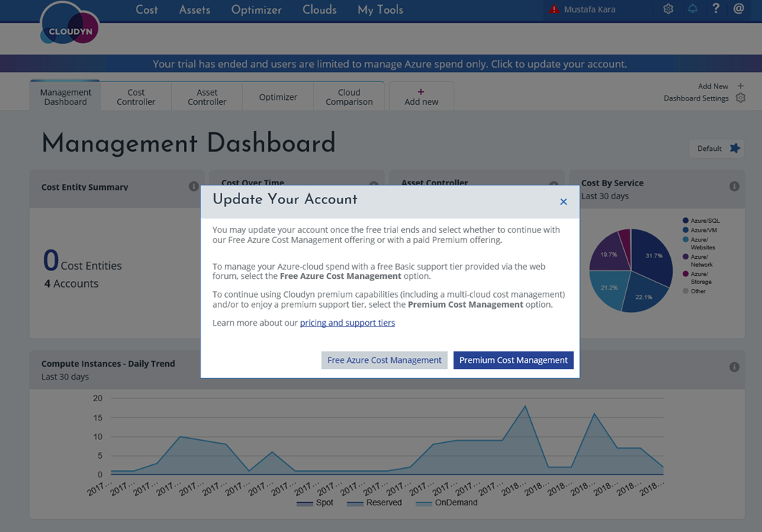
Task: Open the help question mark icon
Action: pyautogui.click(x=716, y=9)
